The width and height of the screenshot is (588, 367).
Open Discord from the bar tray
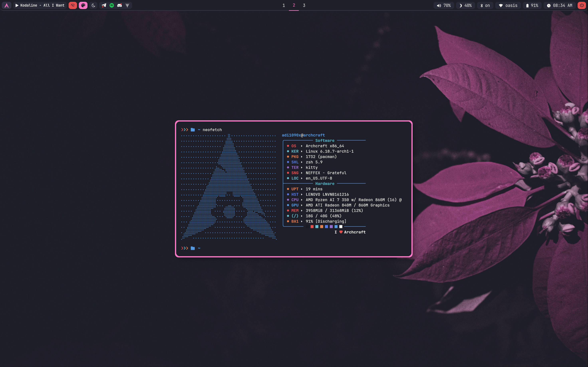(119, 5)
